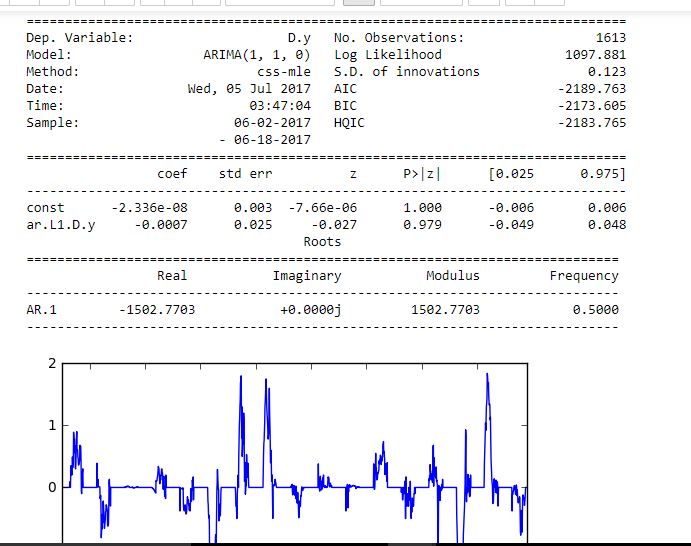Select the css-mle method value
The image size is (691, 546).
(284, 72)
